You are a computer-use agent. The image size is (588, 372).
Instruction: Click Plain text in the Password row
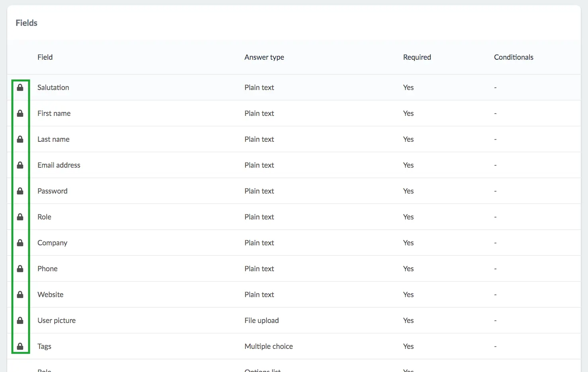(259, 191)
